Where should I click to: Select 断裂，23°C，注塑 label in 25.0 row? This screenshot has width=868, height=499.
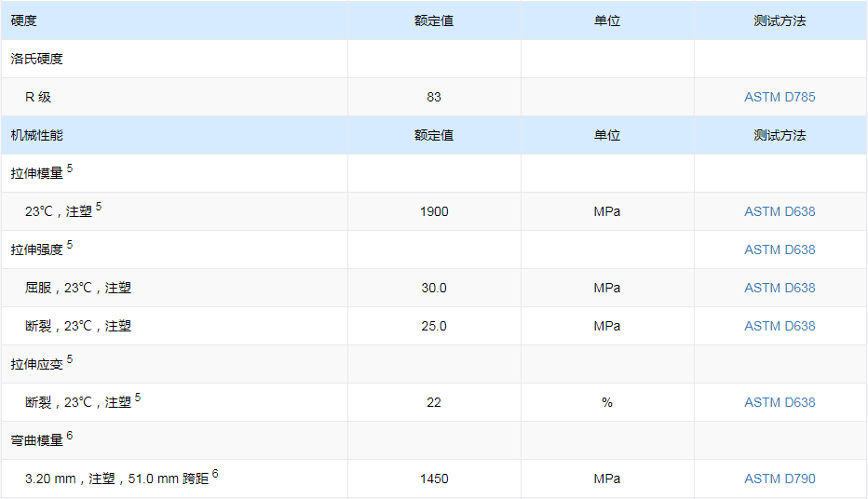tap(78, 326)
